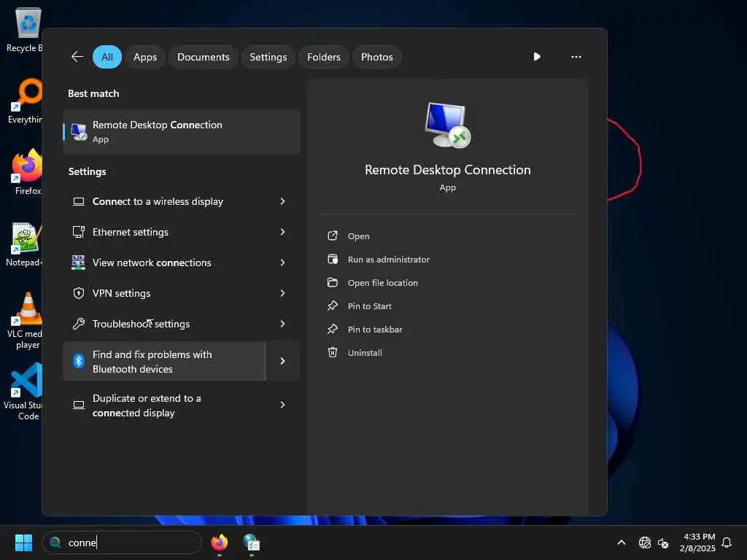The width and height of the screenshot is (747, 560).
Task: Open Find and fix Bluetooth problems result
Action: pyautogui.click(x=164, y=361)
